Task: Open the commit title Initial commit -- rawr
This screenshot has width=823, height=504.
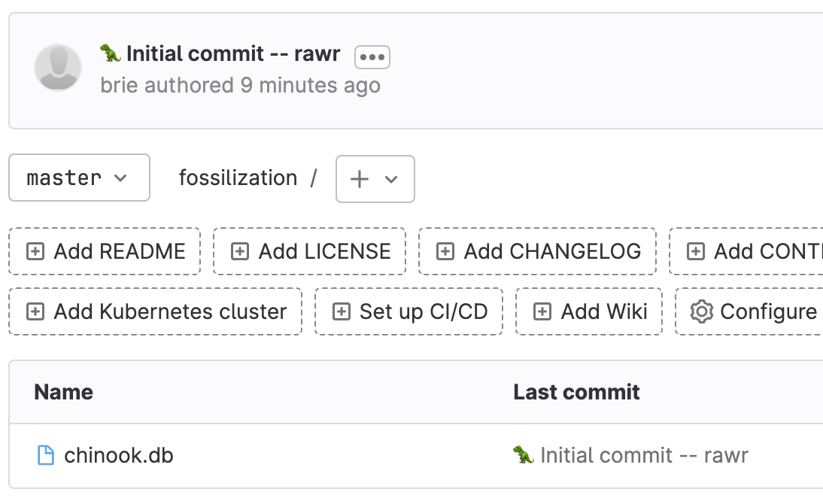Action: pyautogui.click(x=233, y=54)
